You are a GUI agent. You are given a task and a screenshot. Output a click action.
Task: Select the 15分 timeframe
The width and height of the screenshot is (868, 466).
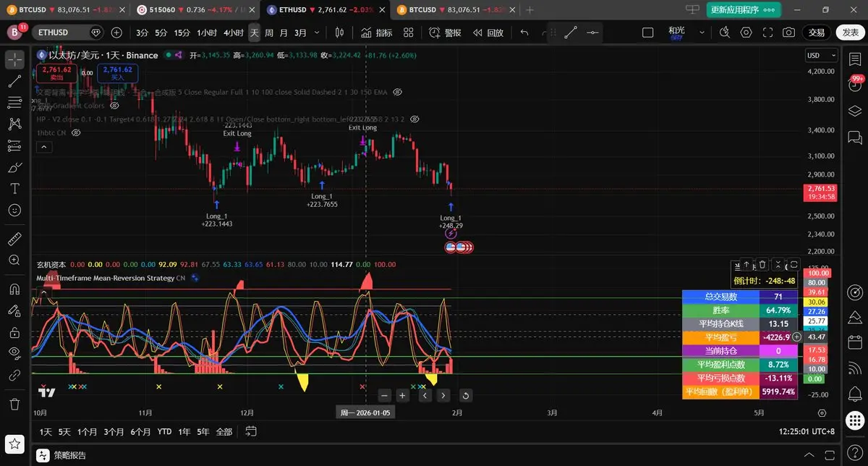[182, 33]
